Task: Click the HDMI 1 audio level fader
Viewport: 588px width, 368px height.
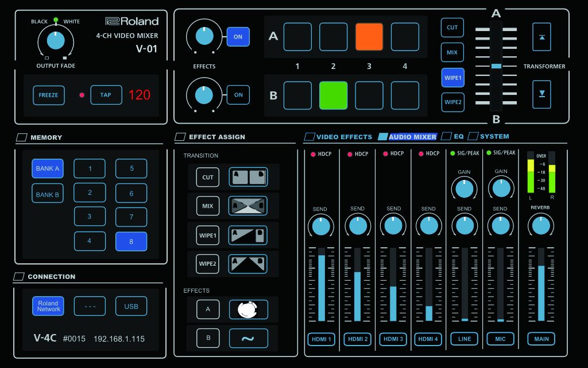Action: point(322,284)
